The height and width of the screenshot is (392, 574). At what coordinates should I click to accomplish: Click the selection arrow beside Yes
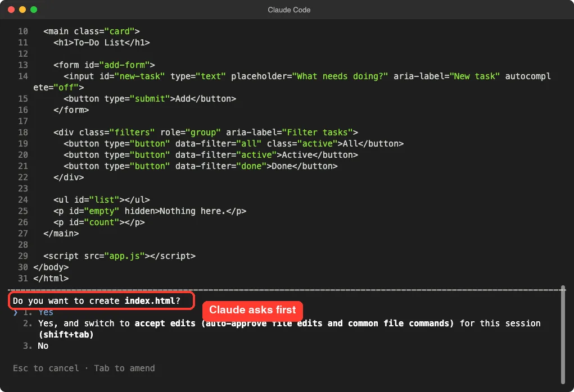pos(15,312)
